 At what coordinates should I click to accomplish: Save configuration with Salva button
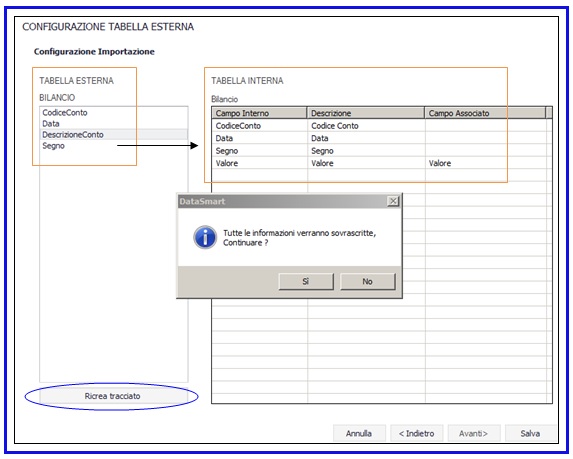click(x=530, y=433)
